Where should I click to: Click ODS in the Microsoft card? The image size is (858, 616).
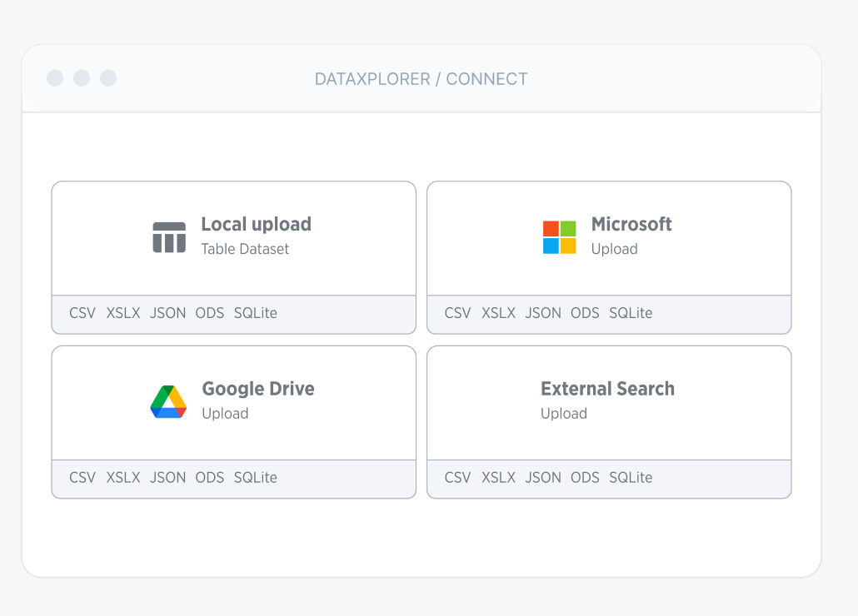tap(585, 313)
